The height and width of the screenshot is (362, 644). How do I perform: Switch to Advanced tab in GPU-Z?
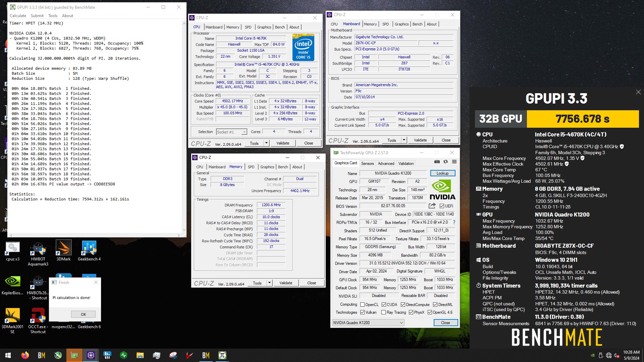coord(386,164)
